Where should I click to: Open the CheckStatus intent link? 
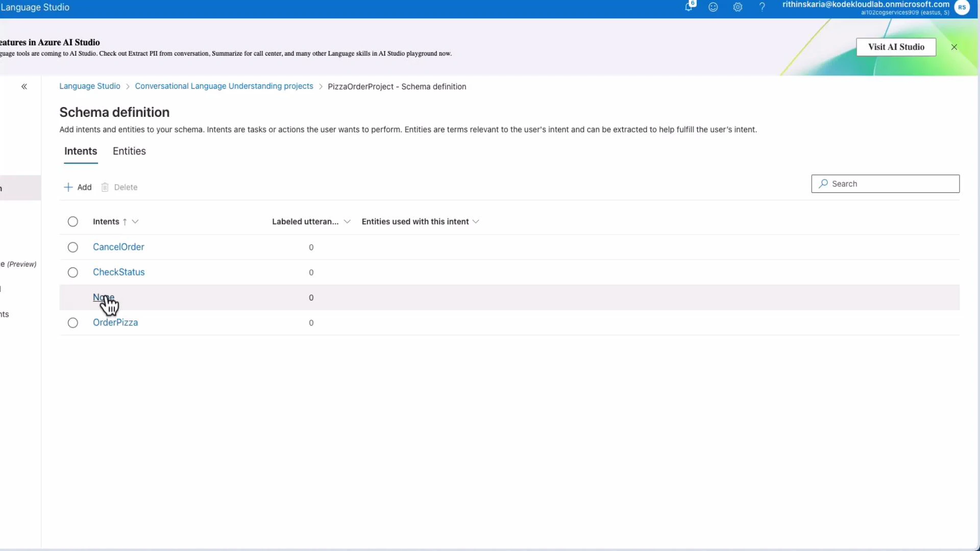[x=118, y=272]
